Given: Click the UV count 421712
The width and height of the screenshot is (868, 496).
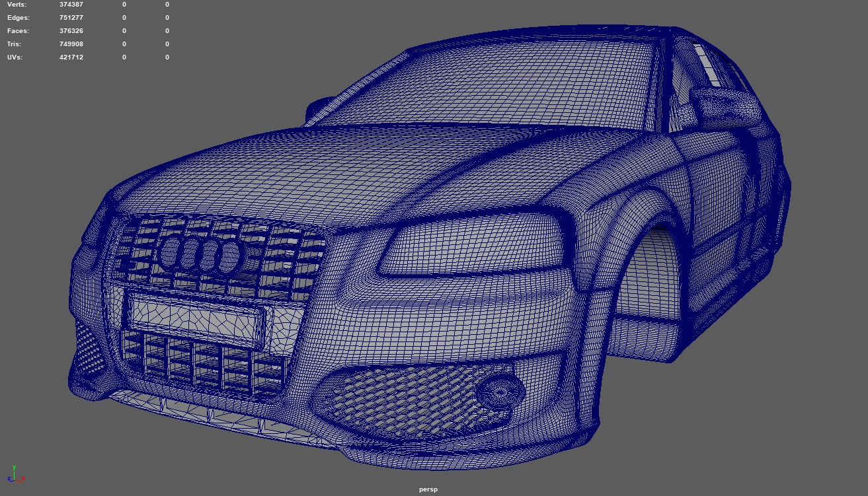Looking at the screenshot, I should [x=71, y=57].
